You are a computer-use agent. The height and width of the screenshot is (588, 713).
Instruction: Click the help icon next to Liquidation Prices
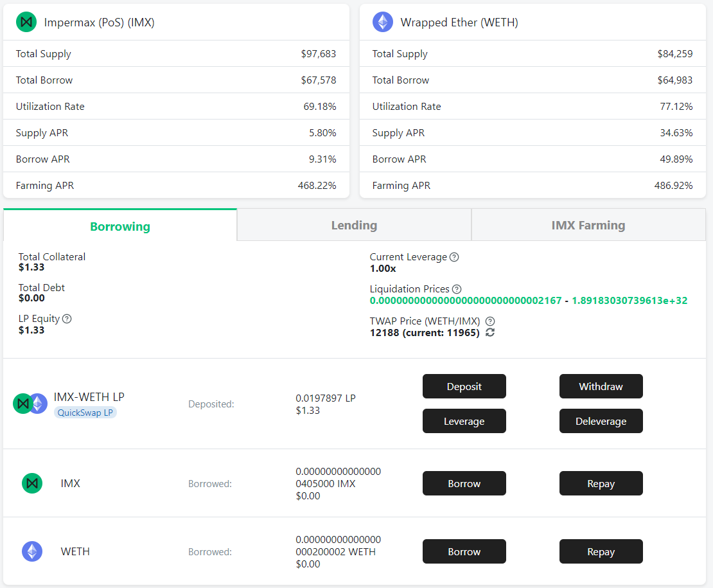[x=457, y=289]
